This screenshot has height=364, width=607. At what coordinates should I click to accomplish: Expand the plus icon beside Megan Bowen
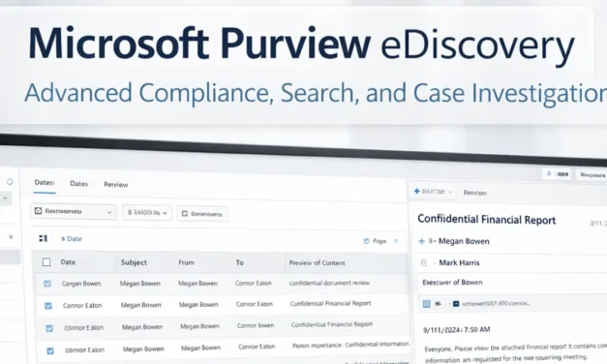(422, 241)
